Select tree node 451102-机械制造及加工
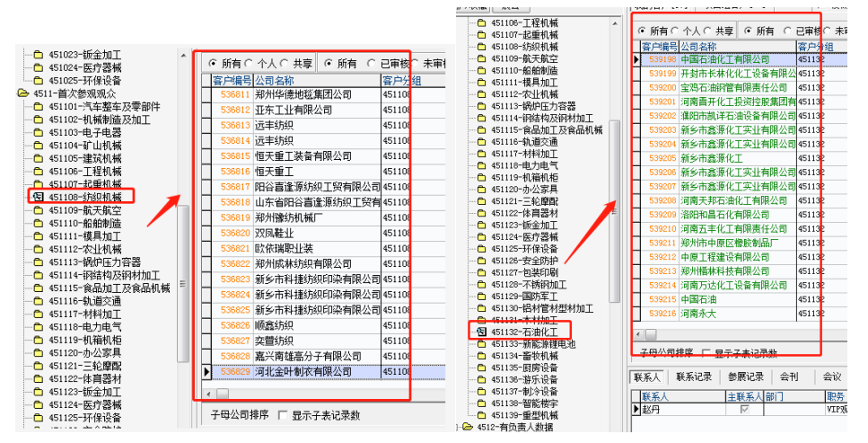The height and width of the screenshot is (443, 868). [x=100, y=120]
